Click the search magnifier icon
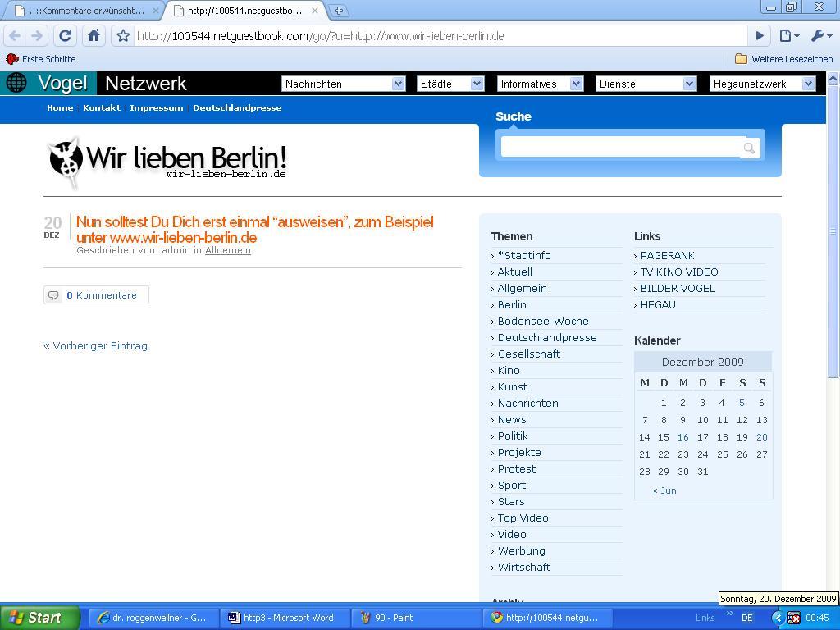840x630 pixels. click(749, 148)
